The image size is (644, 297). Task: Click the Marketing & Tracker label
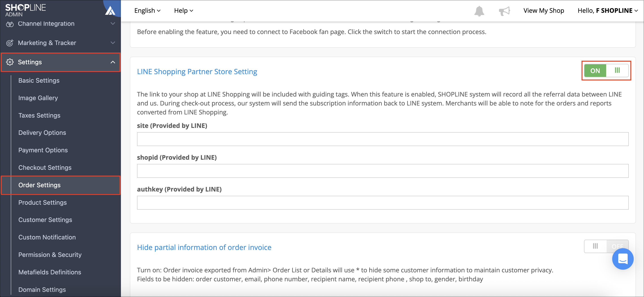pyautogui.click(x=47, y=43)
